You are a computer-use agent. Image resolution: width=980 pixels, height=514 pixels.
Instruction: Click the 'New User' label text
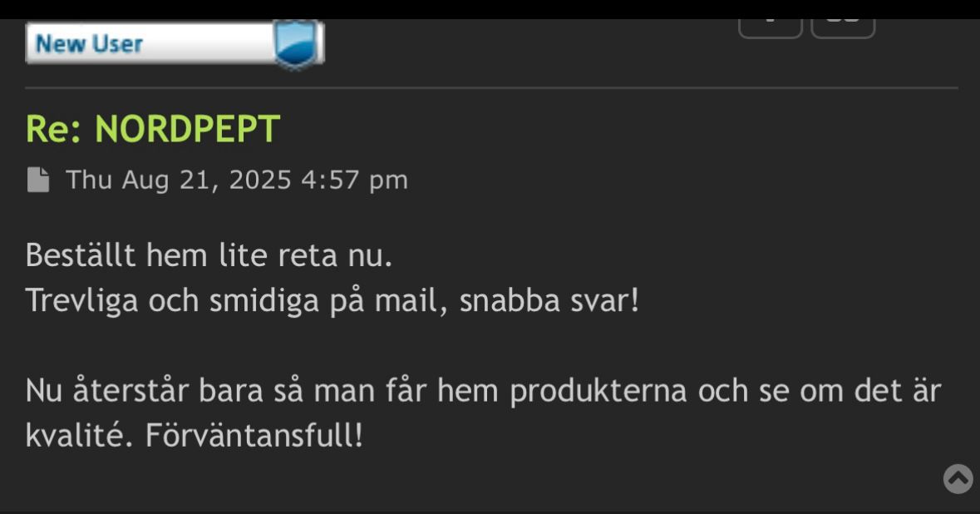click(x=90, y=43)
